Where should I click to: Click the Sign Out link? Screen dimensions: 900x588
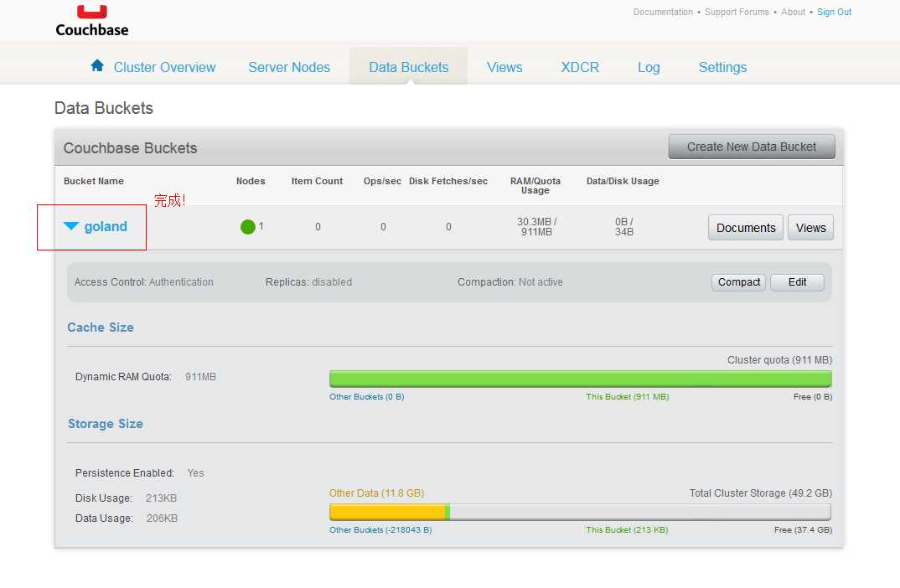coord(834,12)
